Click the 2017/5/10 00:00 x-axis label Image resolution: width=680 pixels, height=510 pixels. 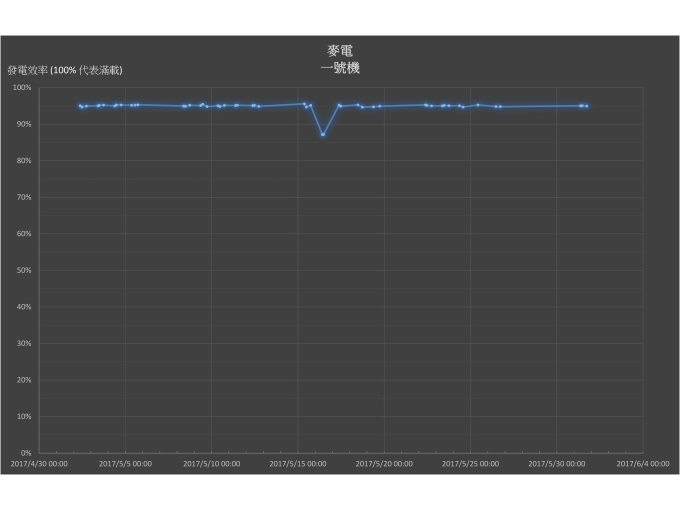coord(211,464)
